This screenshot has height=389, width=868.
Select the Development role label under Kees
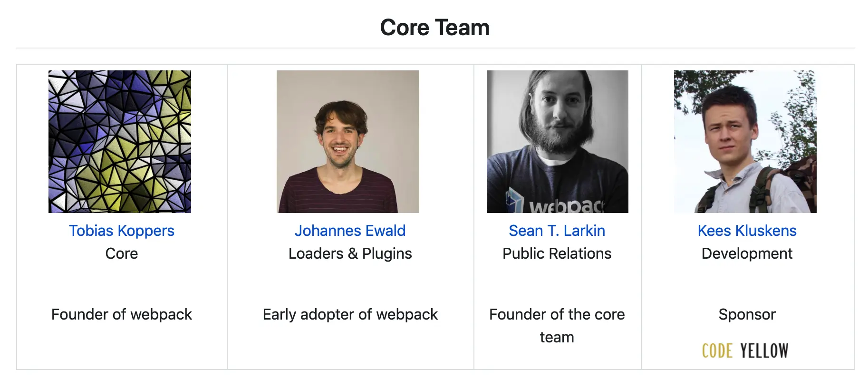click(x=746, y=253)
